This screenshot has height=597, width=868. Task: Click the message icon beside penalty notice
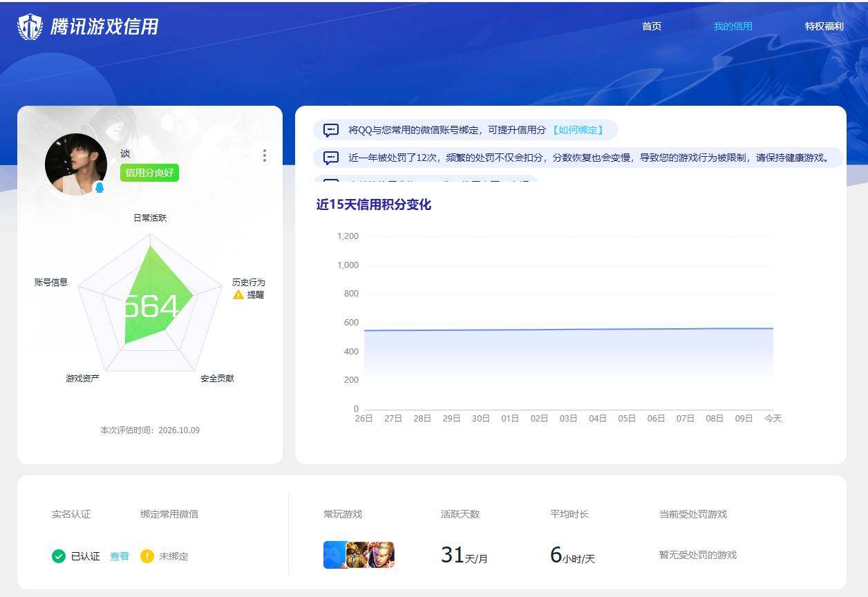click(331, 158)
